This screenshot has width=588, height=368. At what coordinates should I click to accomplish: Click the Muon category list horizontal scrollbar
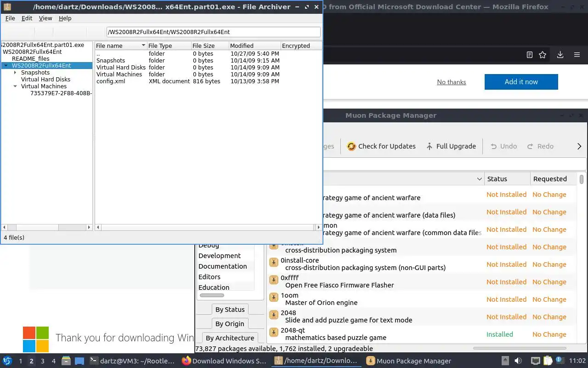(212, 295)
